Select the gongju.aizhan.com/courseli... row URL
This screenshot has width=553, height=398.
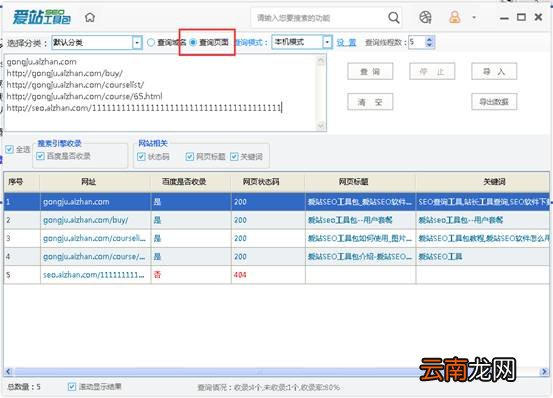(x=94, y=239)
